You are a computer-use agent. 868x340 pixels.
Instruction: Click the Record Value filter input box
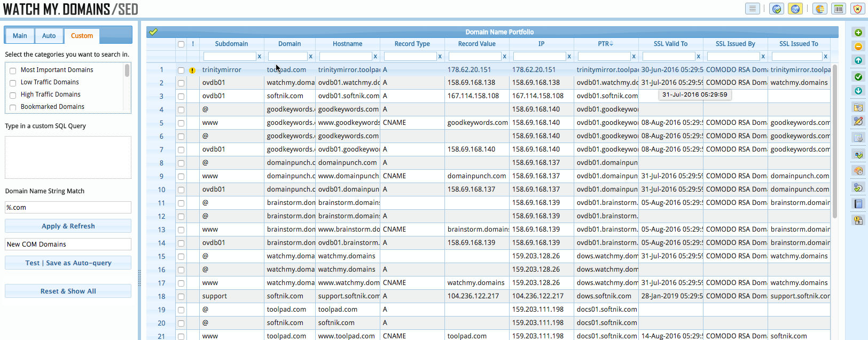[475, 56]
